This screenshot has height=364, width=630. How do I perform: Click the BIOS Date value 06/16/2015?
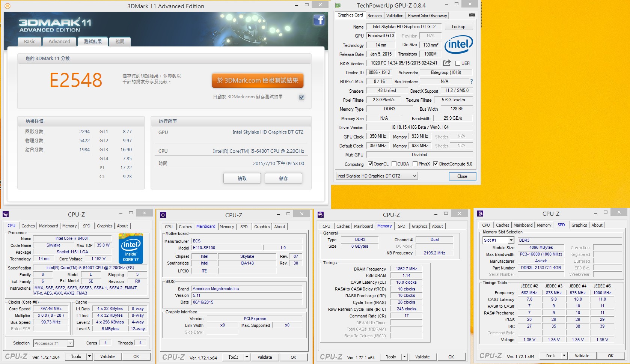pyautogui.click(x=247, y=302)
